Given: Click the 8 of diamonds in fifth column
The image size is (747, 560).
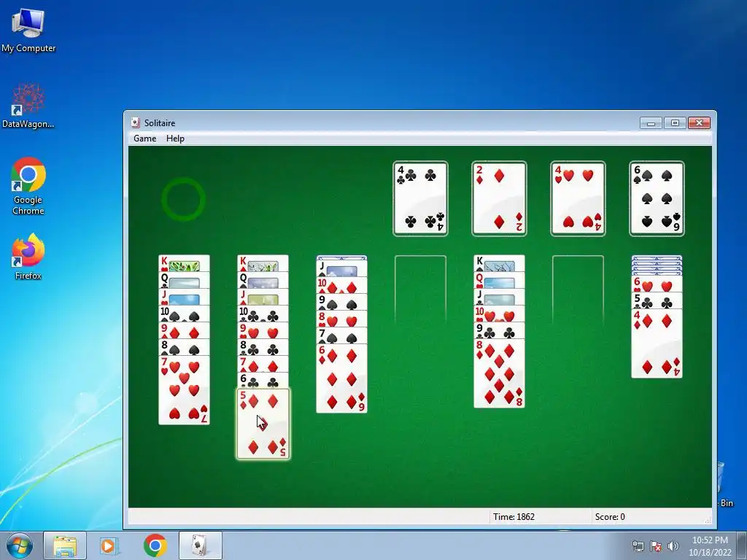Looking at the screenshot, I should 499,373.
